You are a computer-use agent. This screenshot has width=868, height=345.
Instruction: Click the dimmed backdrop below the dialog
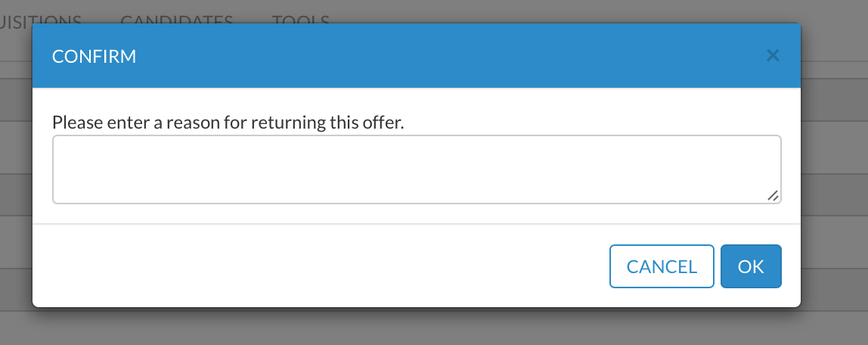click(434, 327)
